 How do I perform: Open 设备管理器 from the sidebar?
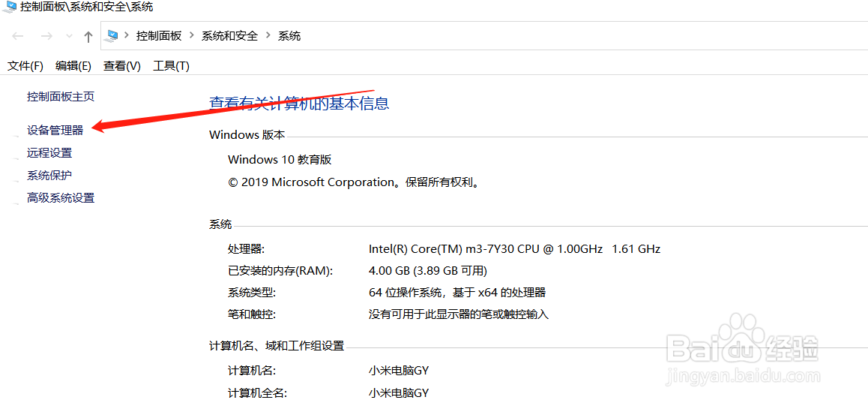tap(55, 130)
